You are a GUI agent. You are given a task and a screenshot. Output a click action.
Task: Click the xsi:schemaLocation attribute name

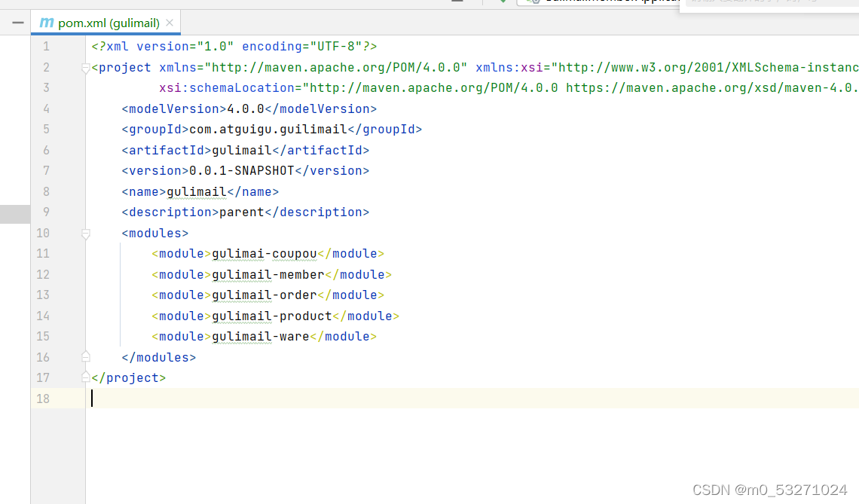[x=227, y=88]
